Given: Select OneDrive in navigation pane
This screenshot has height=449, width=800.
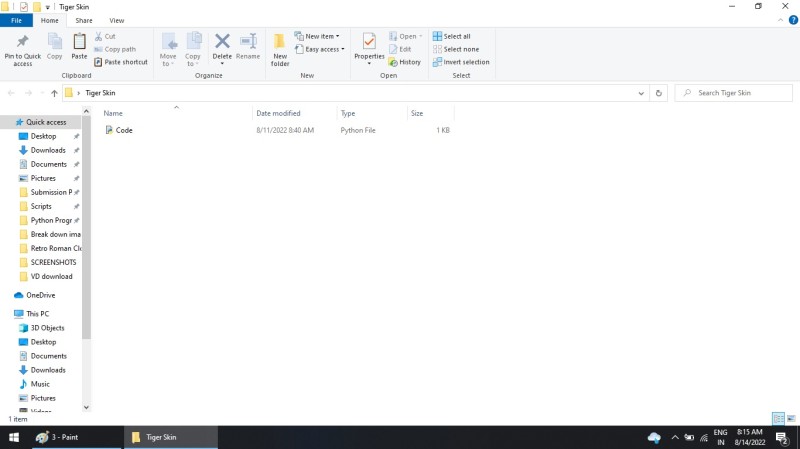Looking at the screenshot, I should pos(40,295).
